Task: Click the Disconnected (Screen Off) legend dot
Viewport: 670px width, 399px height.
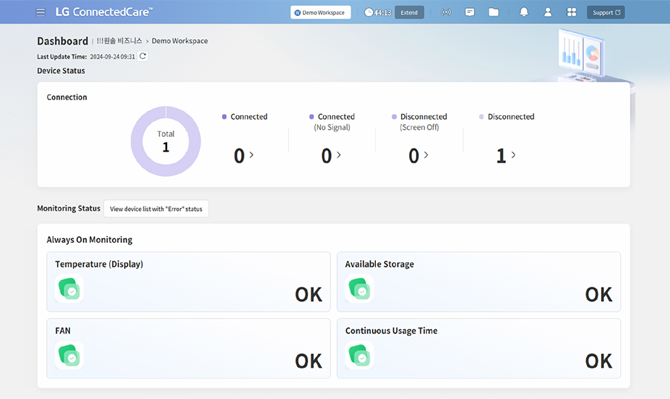Action: tap(394, 117)
